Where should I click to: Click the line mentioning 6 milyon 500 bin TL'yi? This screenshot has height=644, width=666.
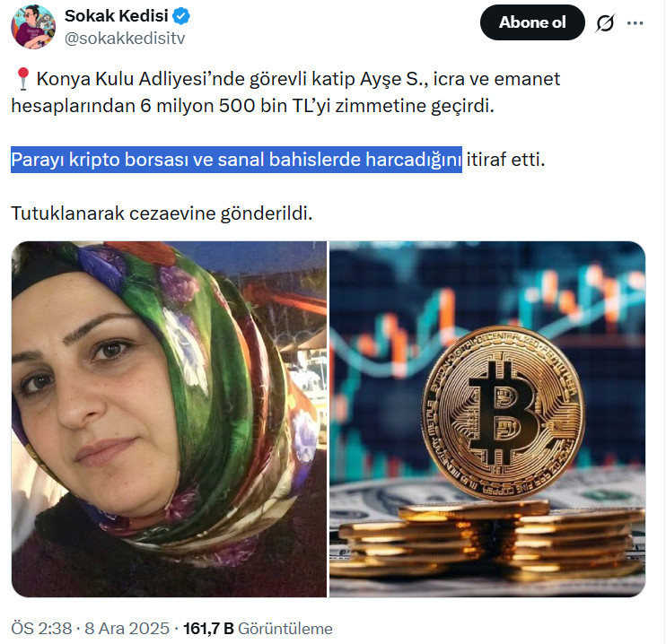point(253,106)
